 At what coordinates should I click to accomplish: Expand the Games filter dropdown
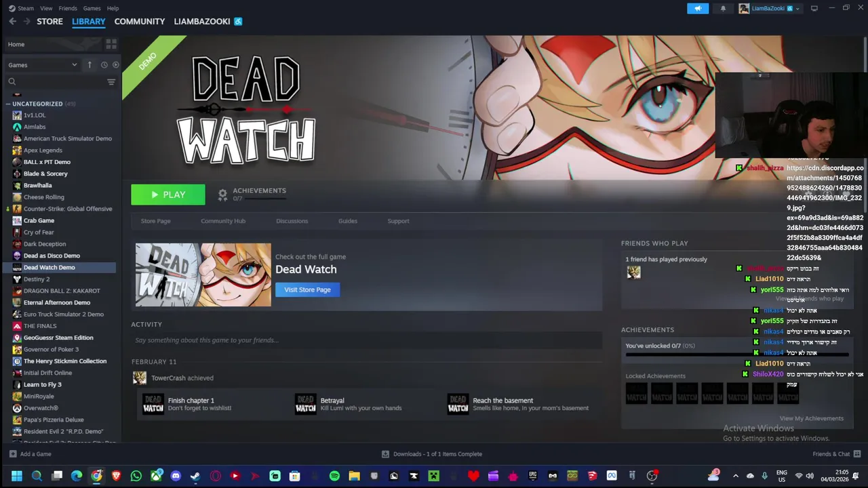pyautogui.click(x=42, y=64)
